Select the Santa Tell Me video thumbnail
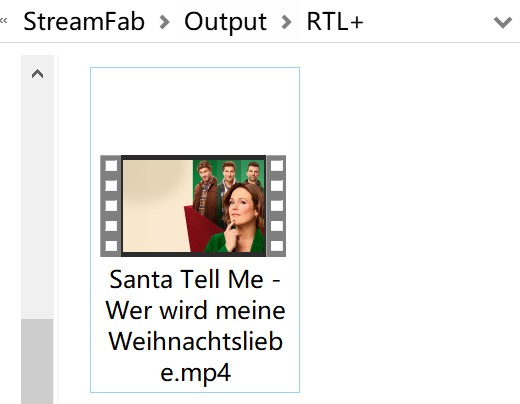Image resolution: width=520 pixels, height=404 pixels. [x=193, y=206]
